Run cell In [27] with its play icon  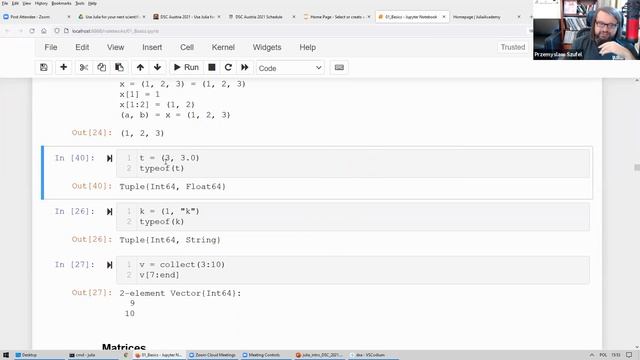coord(109,265)
